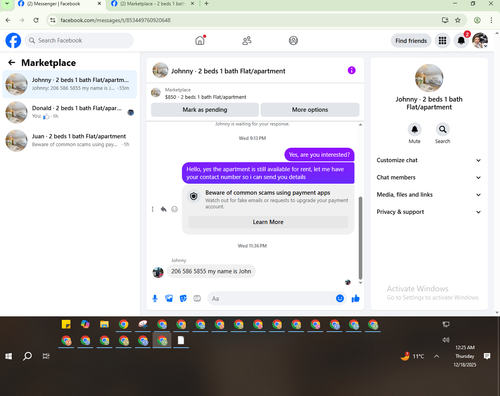Bookmark this page star icon

coord(458,20)
